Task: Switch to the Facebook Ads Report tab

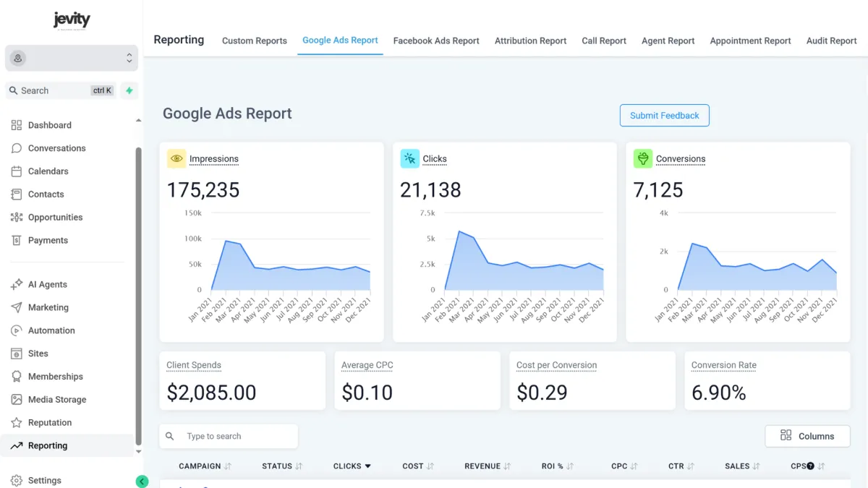Action: pos(436,41)
